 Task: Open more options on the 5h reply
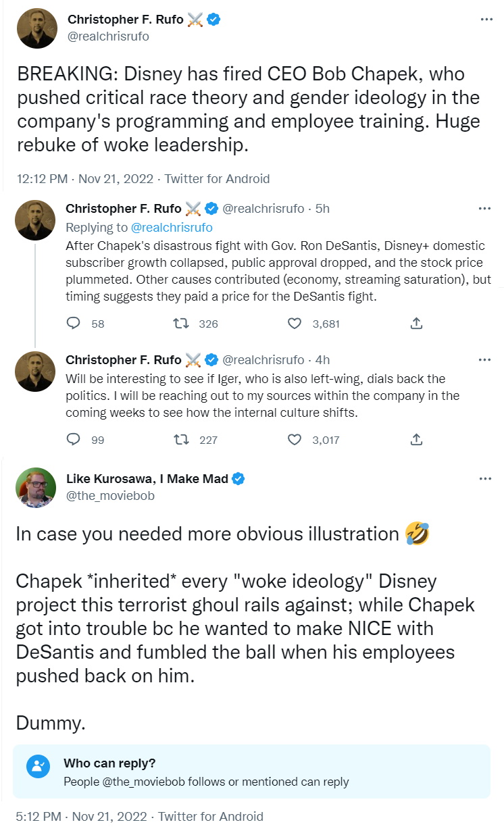(484, 209)
